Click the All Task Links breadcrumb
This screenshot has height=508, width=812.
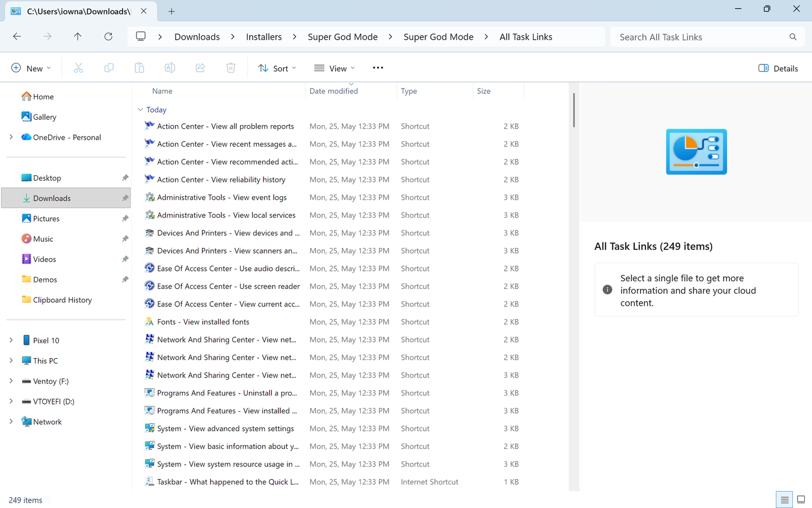tap(526, 37)
